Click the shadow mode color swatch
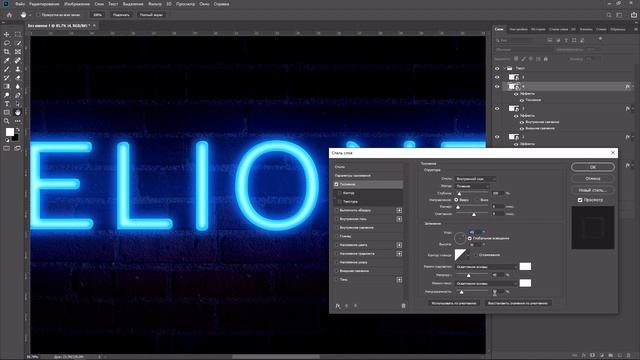 525,283
